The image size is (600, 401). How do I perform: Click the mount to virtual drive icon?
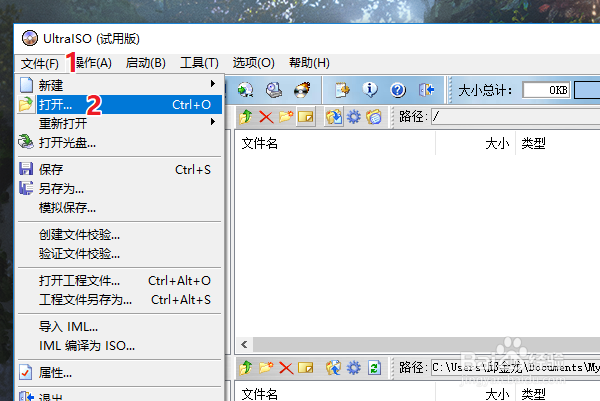tap(274, 90)
